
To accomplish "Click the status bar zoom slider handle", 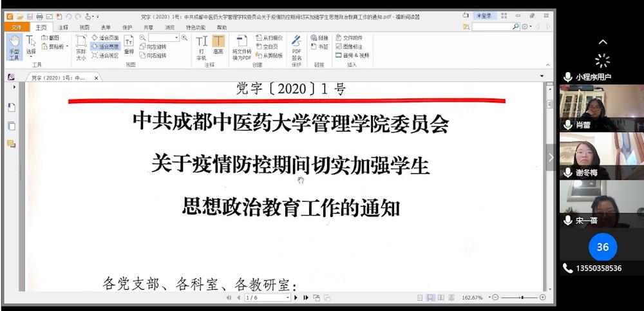I will pos(522,297).
